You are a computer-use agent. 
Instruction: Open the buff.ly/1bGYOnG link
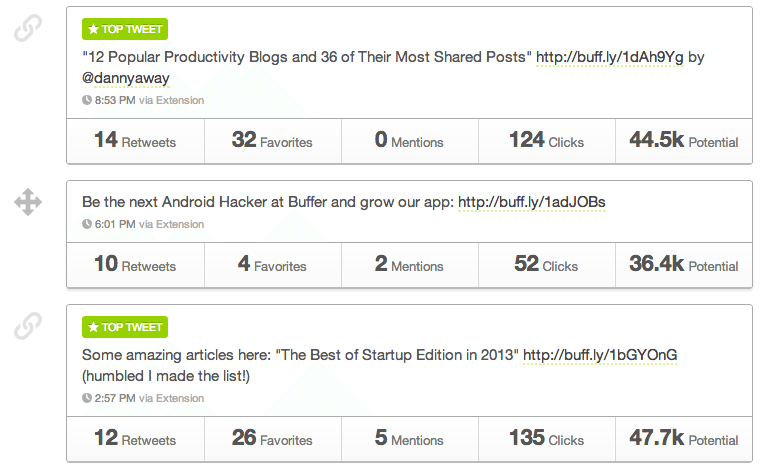(x=600, y=355)
